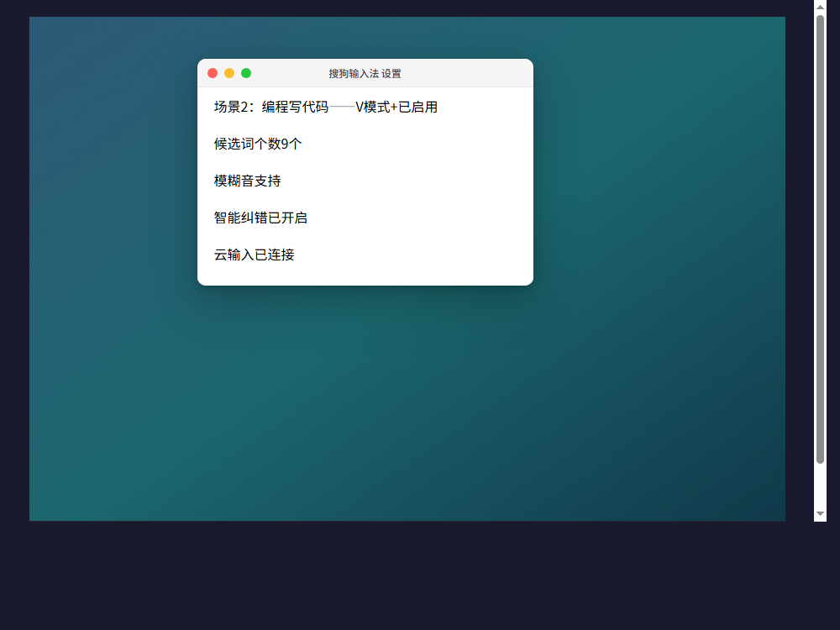The image size is (840, 630).
Task: Open the 候选词个数9个 setting
Action: [x=258, y=144]
